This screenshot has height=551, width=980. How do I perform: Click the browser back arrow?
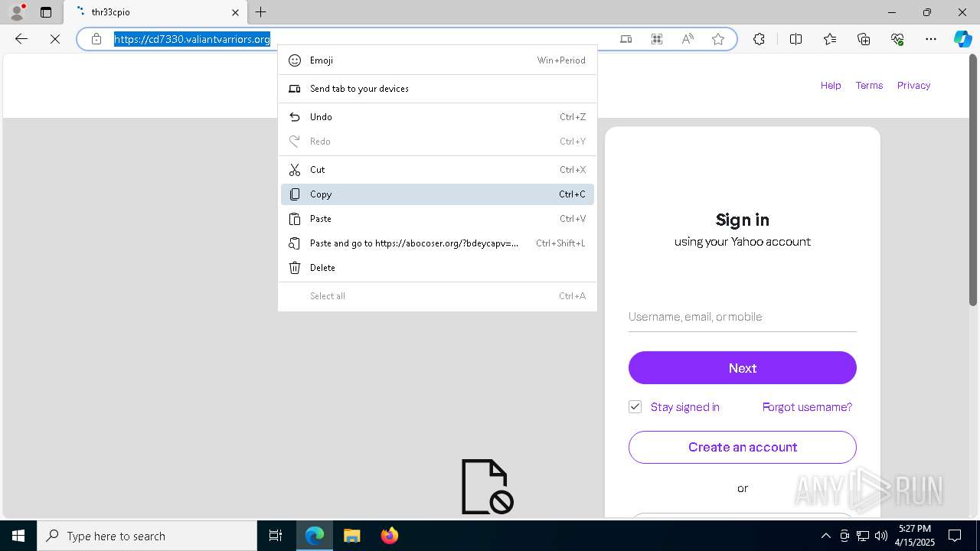point(21,39)
